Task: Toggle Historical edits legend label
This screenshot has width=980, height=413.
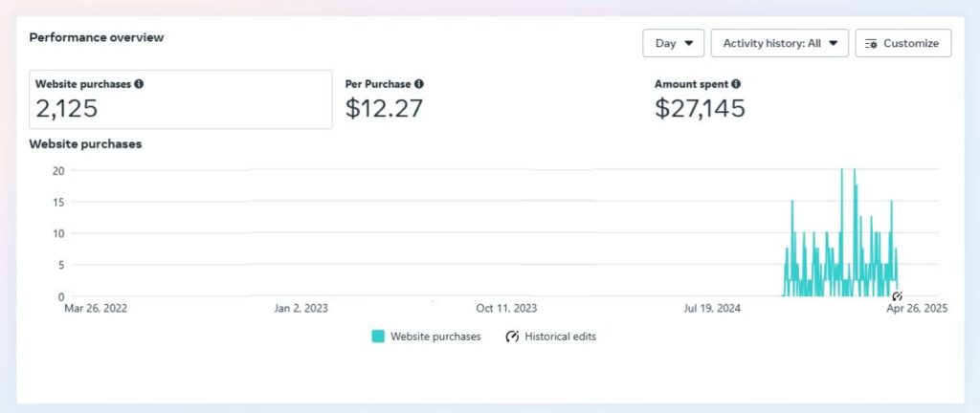Action: click(x=560, y=337)
